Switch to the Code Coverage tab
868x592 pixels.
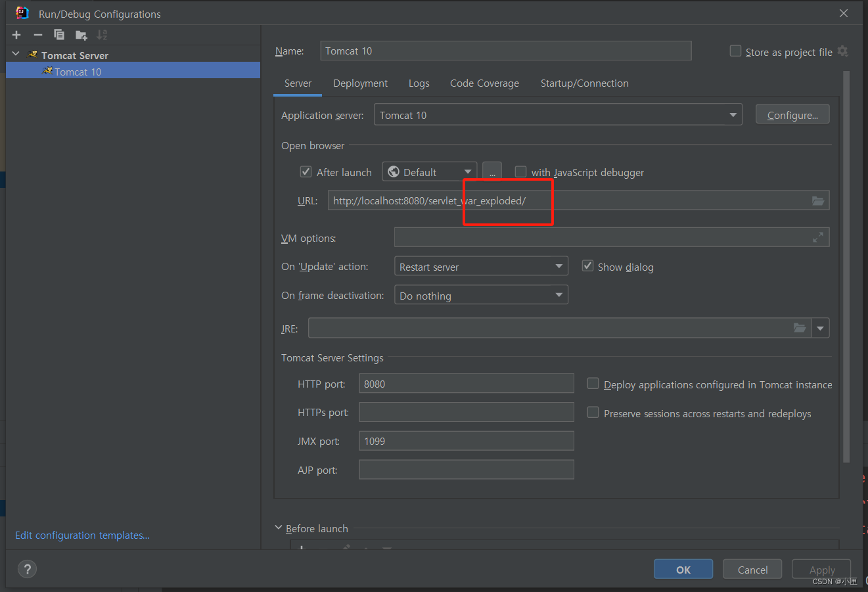point(484,83)
